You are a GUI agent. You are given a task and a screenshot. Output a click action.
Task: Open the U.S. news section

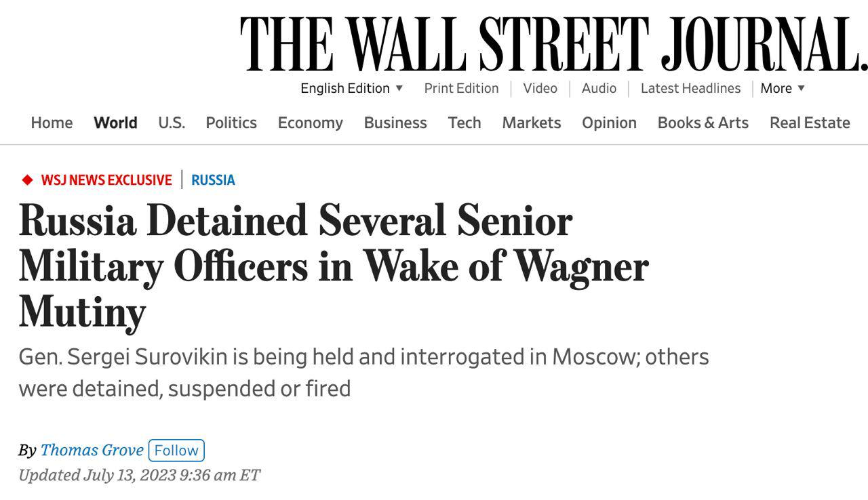(172, 123)
